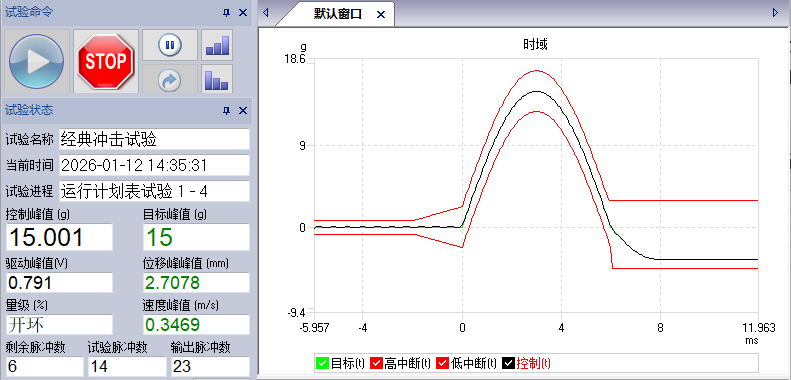
Task: Click the grayed-out redo arrow button
Action: (x=170, y=80)
